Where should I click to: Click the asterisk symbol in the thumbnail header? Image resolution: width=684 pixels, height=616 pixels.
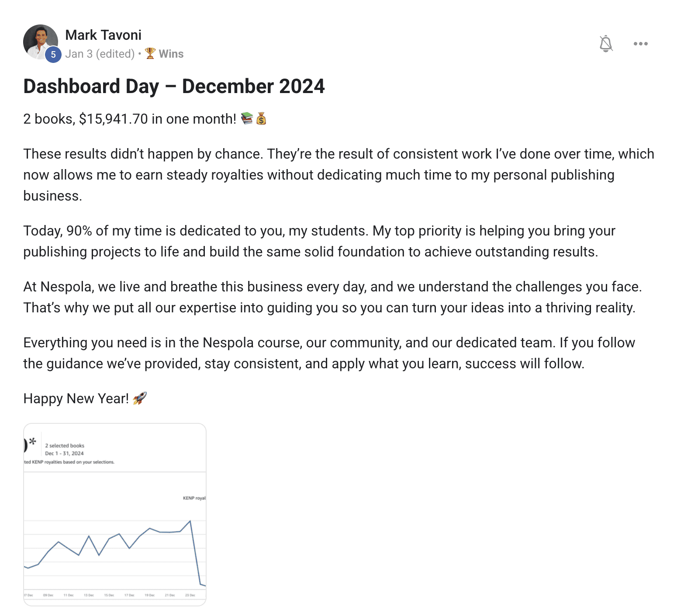click(x=32, y=441)
